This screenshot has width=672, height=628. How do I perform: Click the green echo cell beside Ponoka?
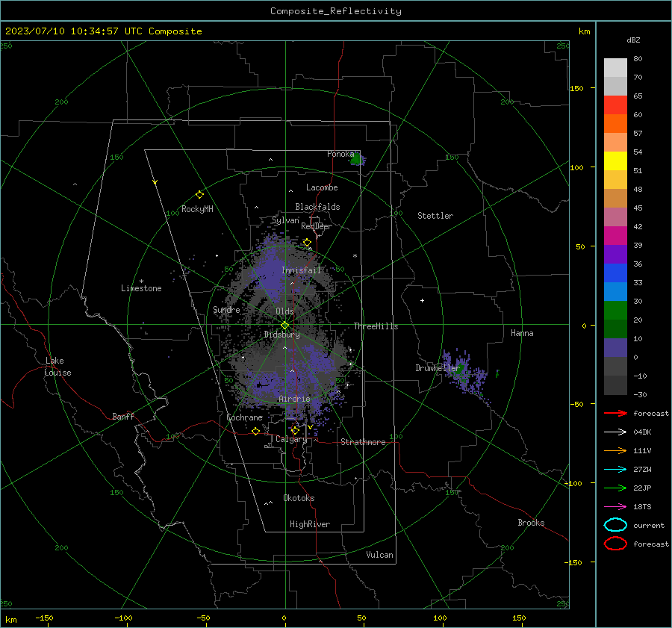[357, 160]
